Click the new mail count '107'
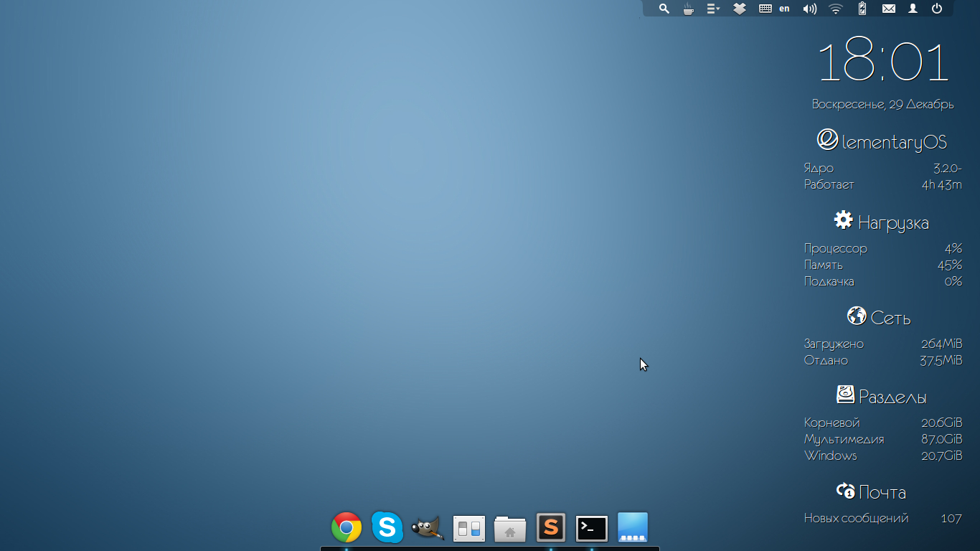This screenshot has width=980, height=551. (951, 519)
